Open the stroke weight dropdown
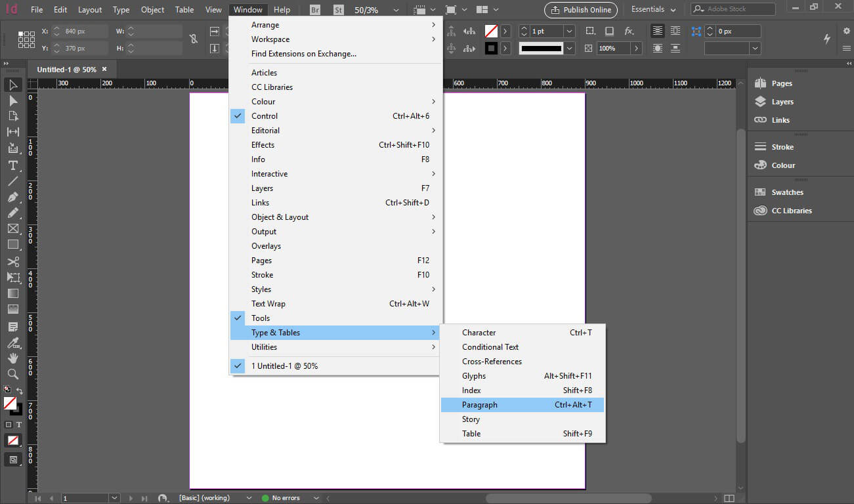Viewport: 854px width, 504px height. click(x=569, y=31)
